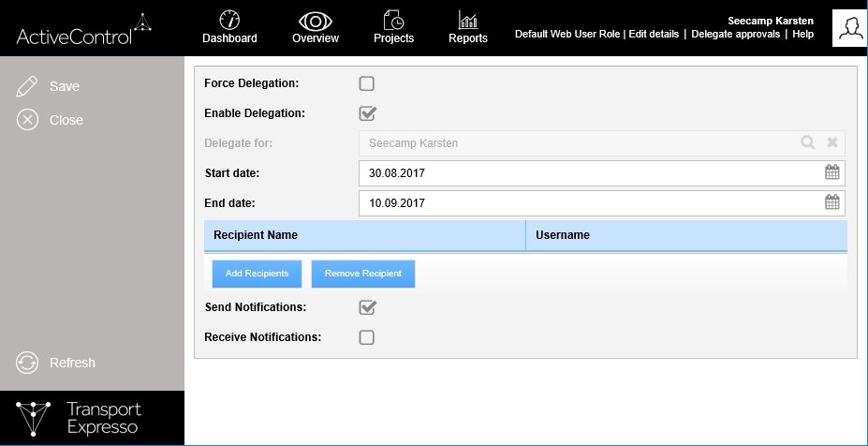The image size is (868, 446).
Task: Select the Reports menu label
Action: click(x=468, y=38)
